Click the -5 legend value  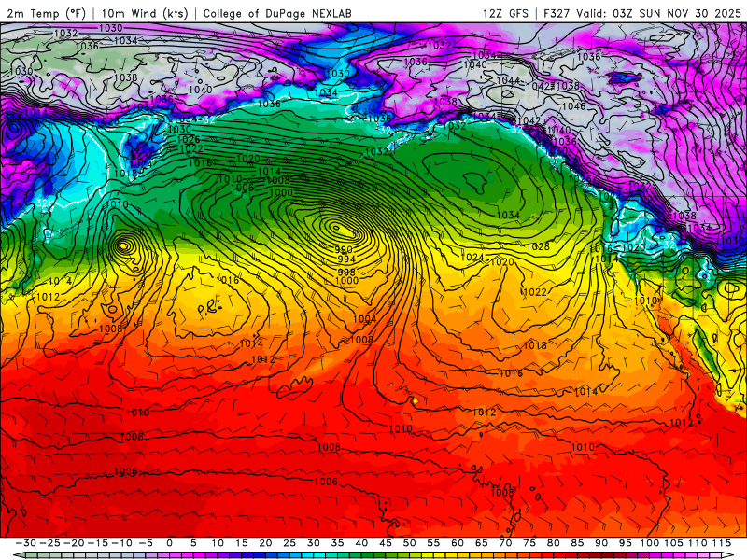point(146,543)
